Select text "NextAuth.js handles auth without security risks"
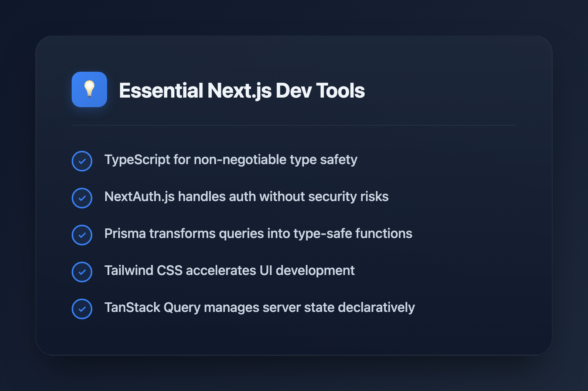The image size is (588, 391). (246, 197)
